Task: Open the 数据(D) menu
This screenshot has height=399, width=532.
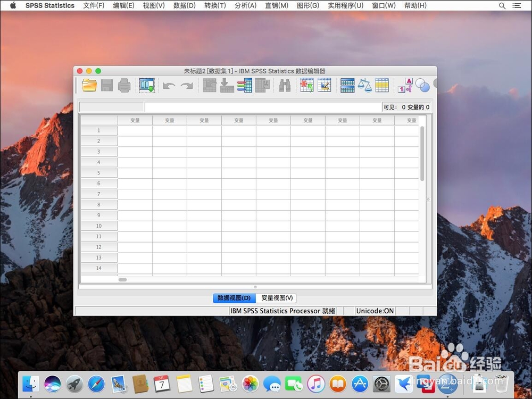Action: coord(184,5)
